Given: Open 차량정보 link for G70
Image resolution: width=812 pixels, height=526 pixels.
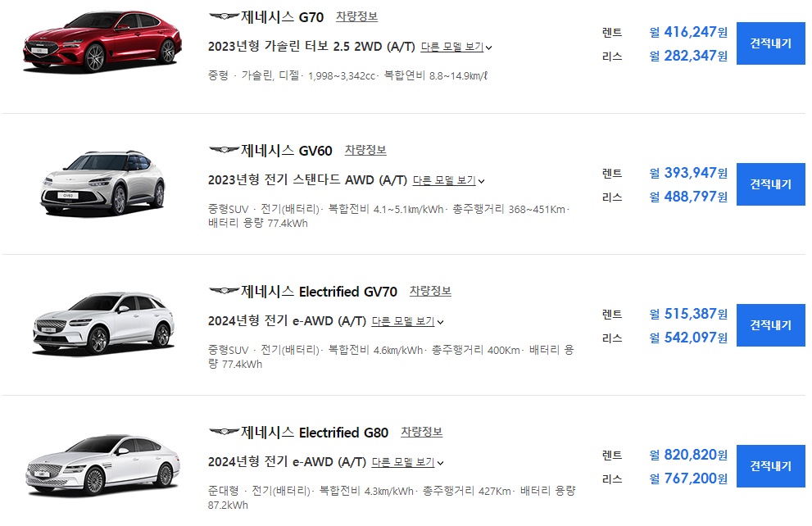Looking at the screenshot, I should (356, 16).
